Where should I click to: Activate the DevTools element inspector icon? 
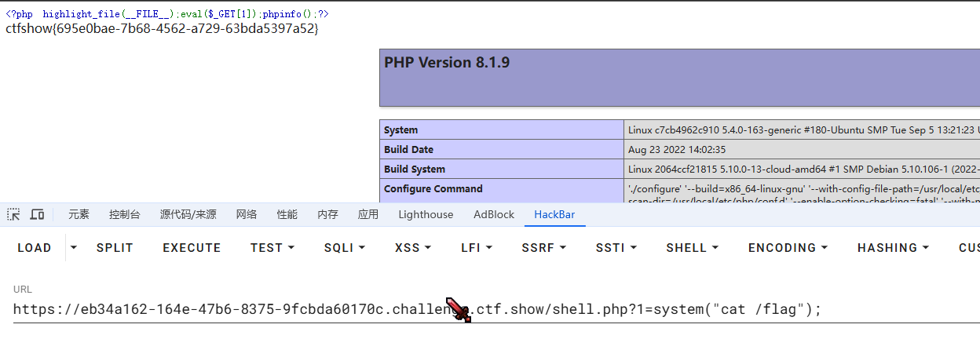(x=13, y=214)
